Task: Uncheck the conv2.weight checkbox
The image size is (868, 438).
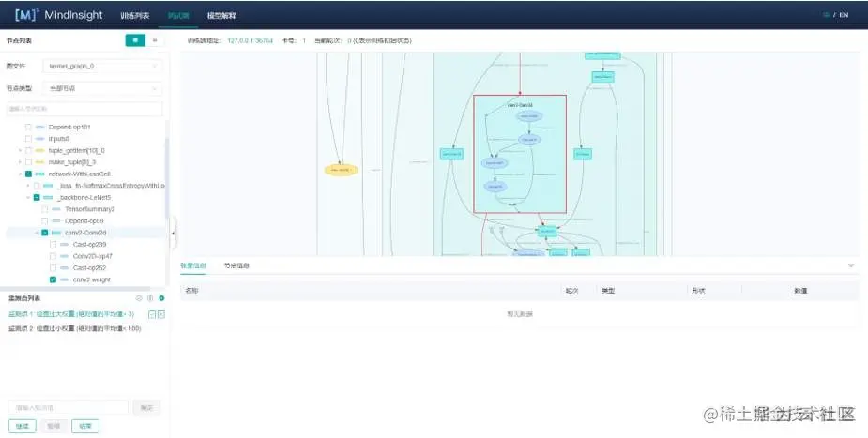Action: (x=53, y=279)
